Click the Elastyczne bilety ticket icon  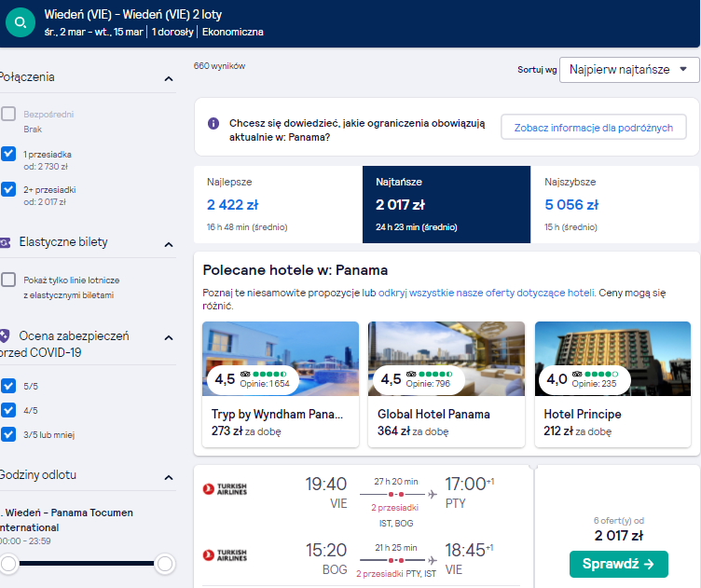click(5, 242)
